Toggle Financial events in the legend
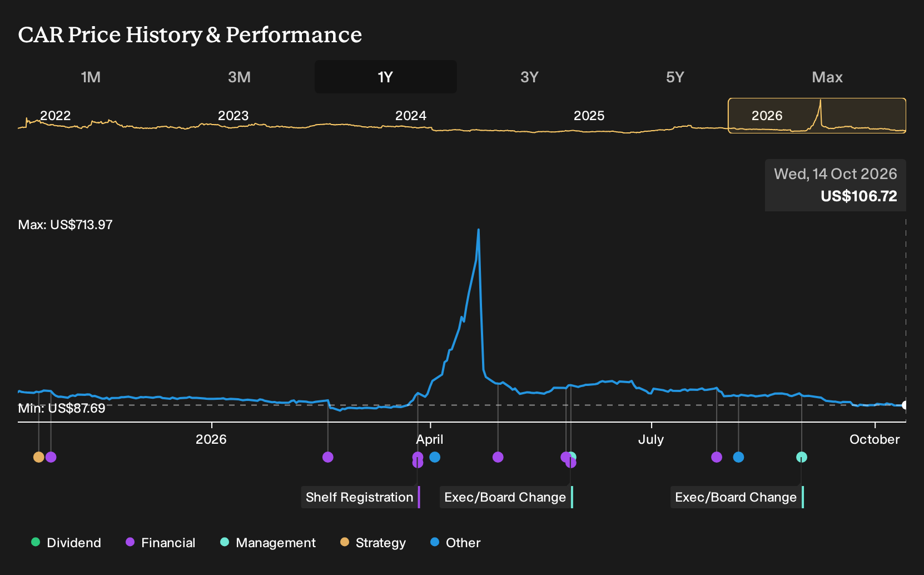The height and width of the screenshot is (575, 924). tap(161, 543)
